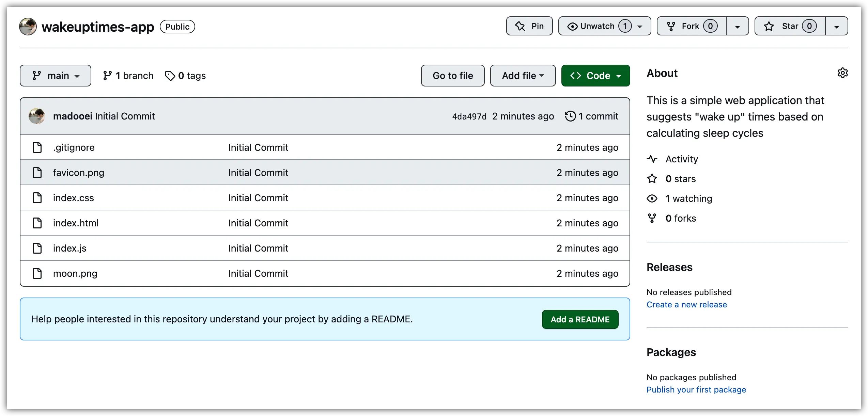This screenshot has height=416, width=868.
Task: Click the Add a README button
Action: coord(580,319)
